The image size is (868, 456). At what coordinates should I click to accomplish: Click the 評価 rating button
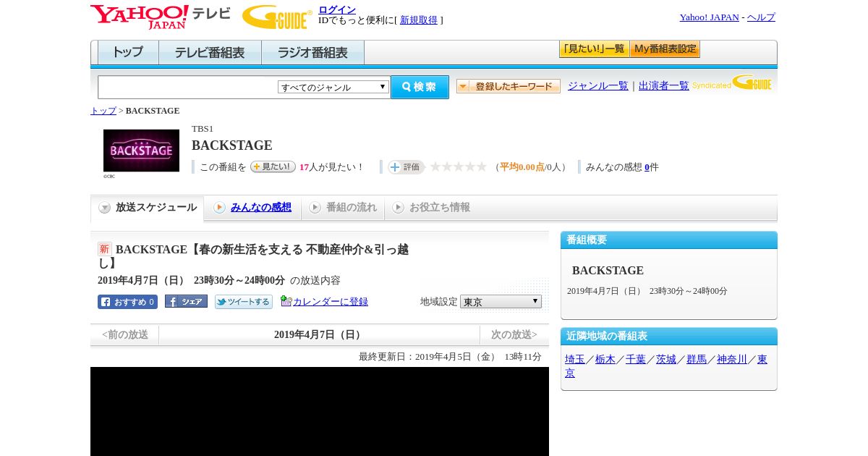(x=406, y=167)
